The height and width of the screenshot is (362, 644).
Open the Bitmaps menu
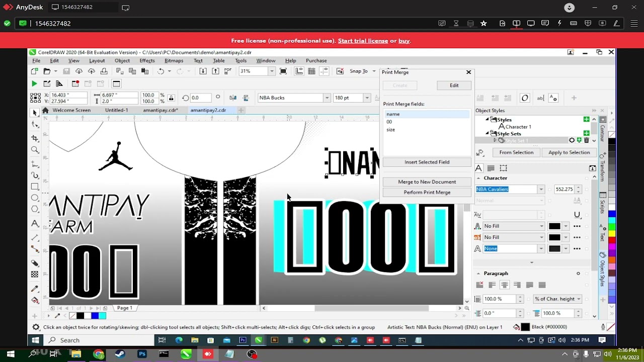click(x=174, y=60)
